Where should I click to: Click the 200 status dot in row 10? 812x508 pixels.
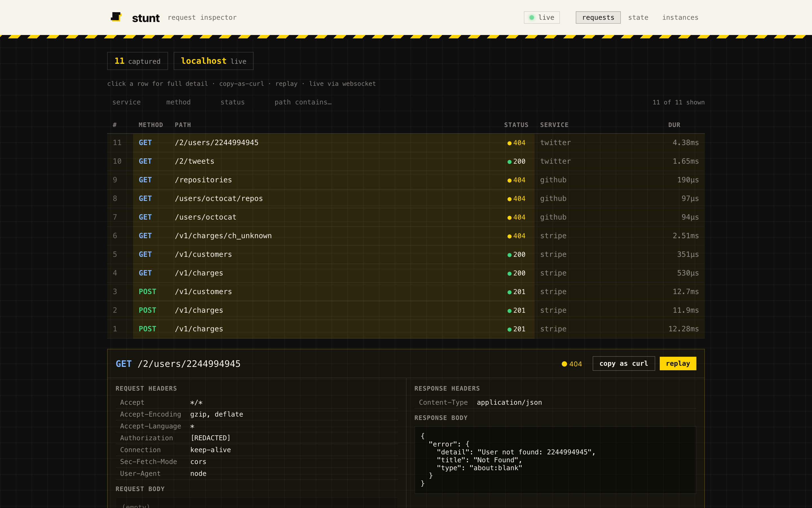(509, 162)
